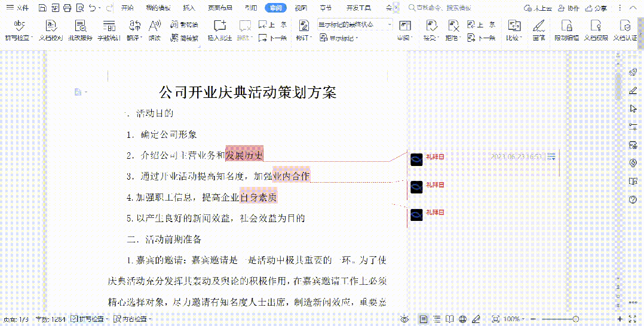Open the 批改服务 correction service
644x326 pixels.
[80, 31]
